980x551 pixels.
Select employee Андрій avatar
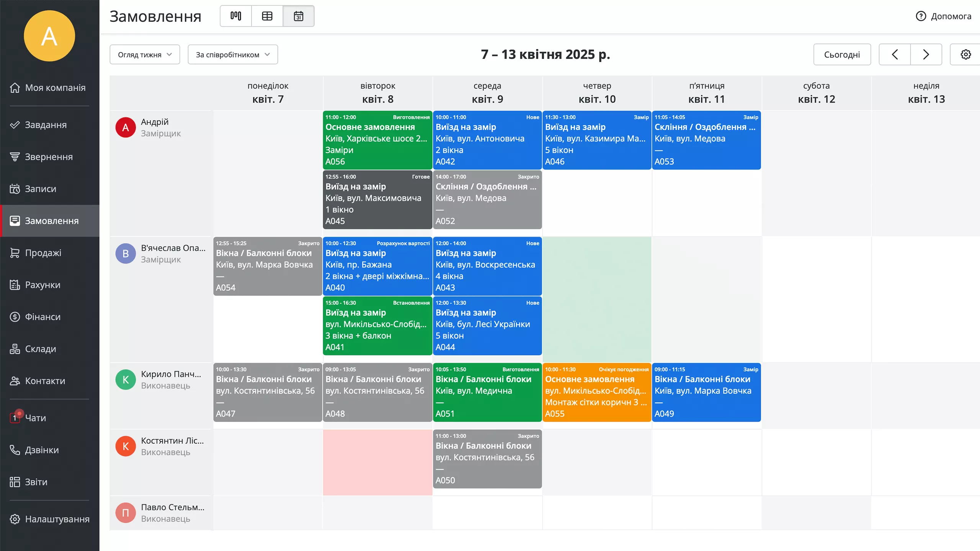coord(126,127)
